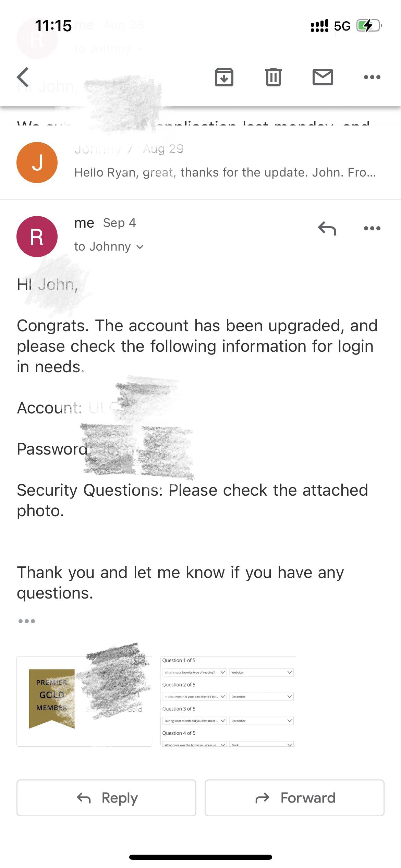Open the Premier Gold Member attachment
This screenshot has width=401, height=868.
pyautogui.click(x=84, y=701)
